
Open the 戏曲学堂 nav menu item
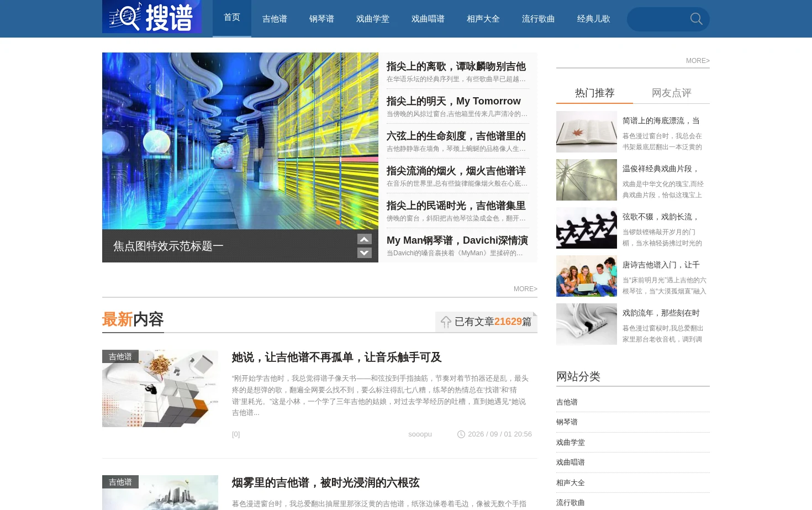point(373,19)
